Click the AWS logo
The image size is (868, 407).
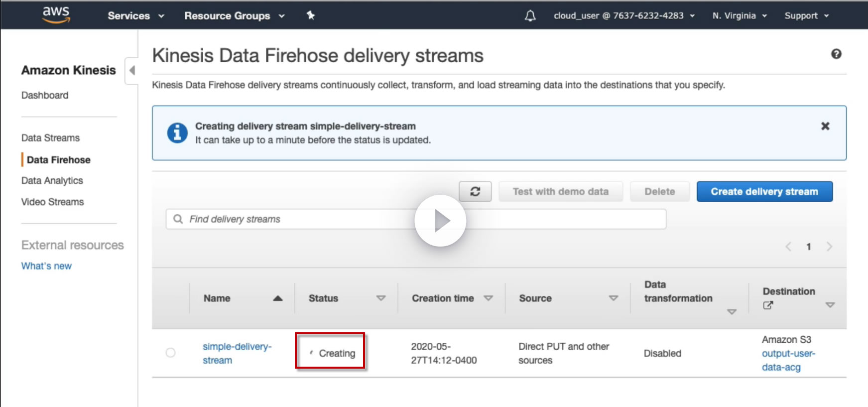click(56, 15)
